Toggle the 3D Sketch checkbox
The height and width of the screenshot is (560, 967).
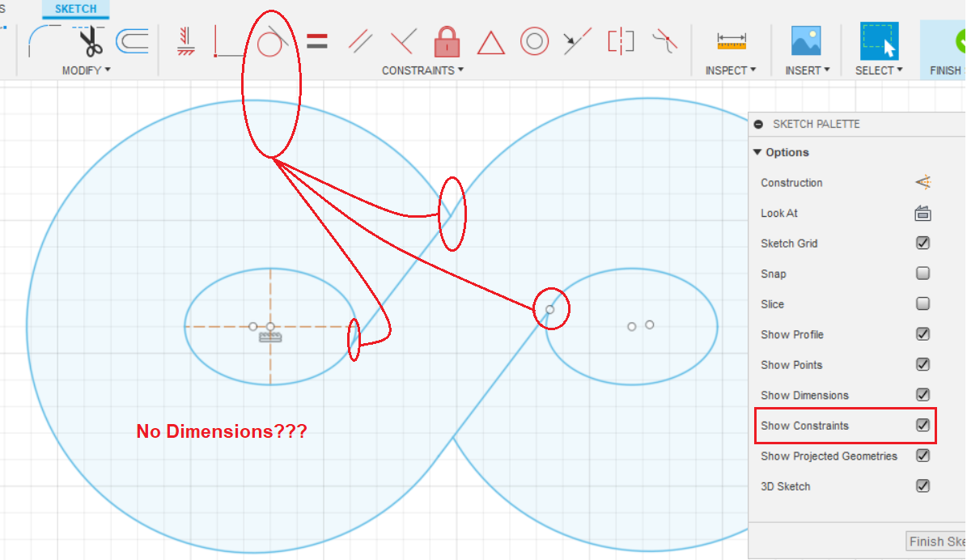(x=922, y=486)
